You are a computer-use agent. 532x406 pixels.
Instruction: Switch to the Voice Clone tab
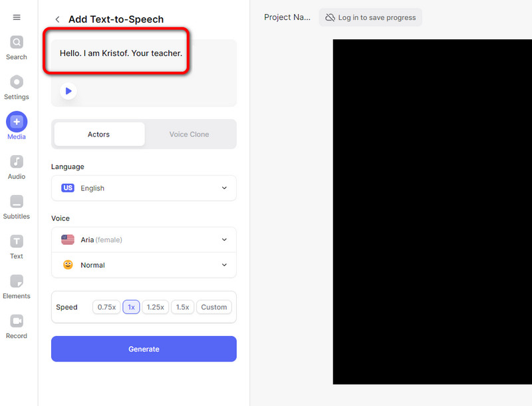point(189,134)
